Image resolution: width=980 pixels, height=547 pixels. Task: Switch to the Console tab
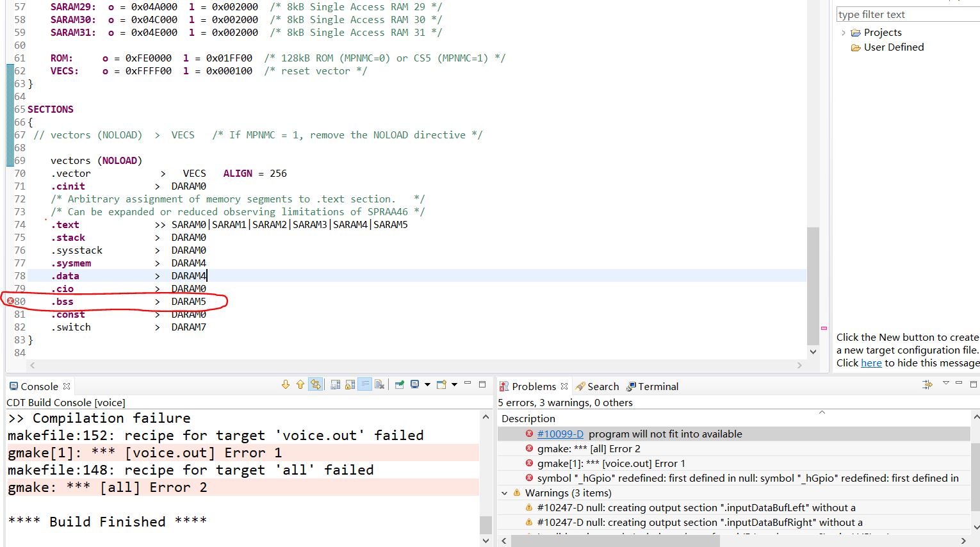pyautogui.click(x=39, y=386)
